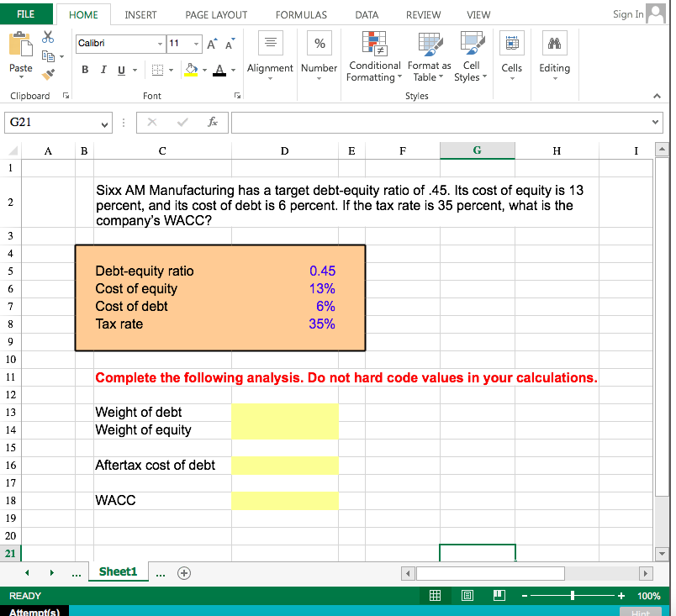The height and width of the screenshot is (616, 676).
Task: Click the Insert Function fx icon
Action: coord(213,123)
